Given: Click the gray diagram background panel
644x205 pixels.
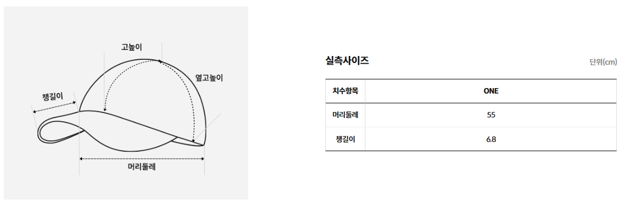Looking at the screenshot, I should click(x=126, y=103).
